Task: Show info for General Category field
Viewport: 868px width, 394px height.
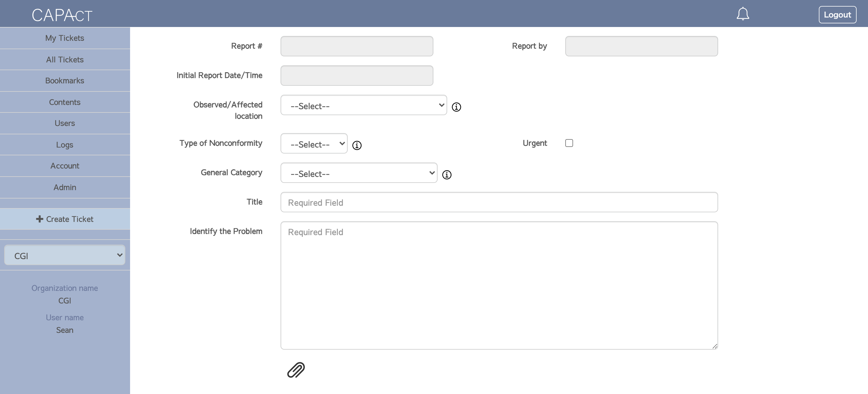Action: pos(447,175)
